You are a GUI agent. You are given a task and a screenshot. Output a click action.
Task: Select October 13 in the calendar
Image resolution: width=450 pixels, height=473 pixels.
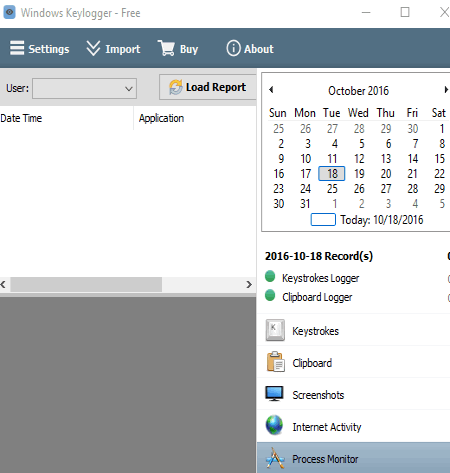click(x=386, y=159)
